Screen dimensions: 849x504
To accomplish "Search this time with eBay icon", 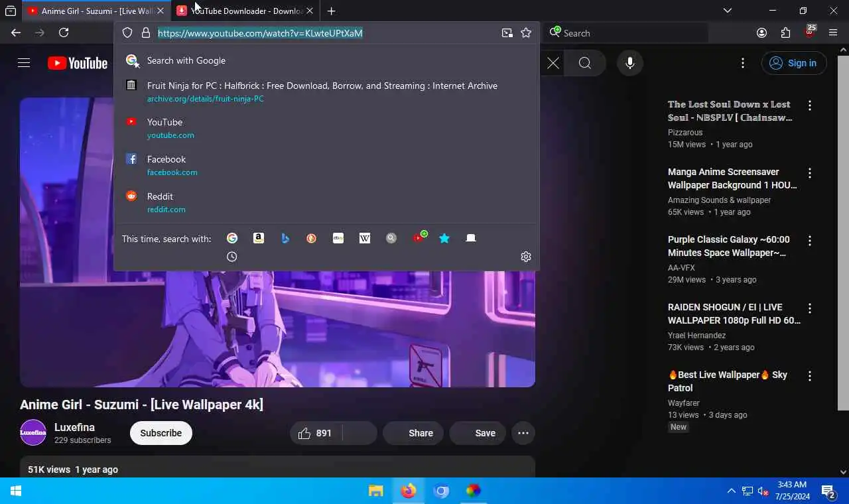I will tap(338, 238).
